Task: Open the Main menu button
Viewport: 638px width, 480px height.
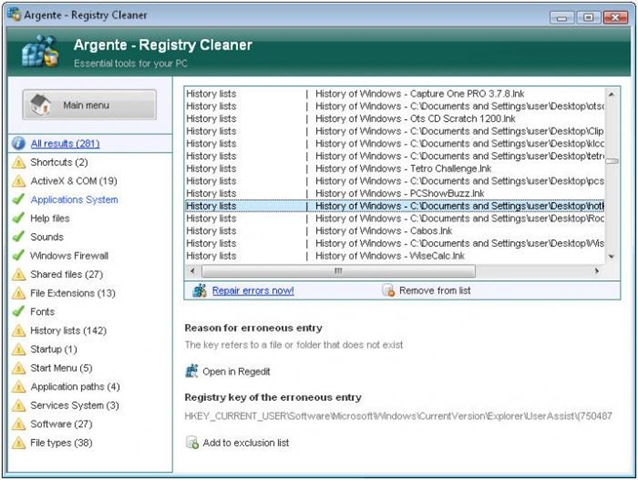Action: point(89,105)
